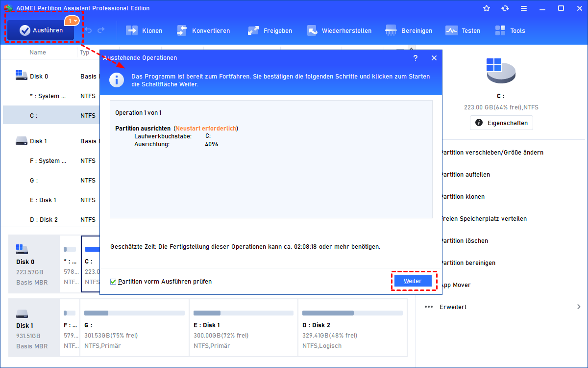Open Eigenschaften for drive C

[x=501, y=123]
